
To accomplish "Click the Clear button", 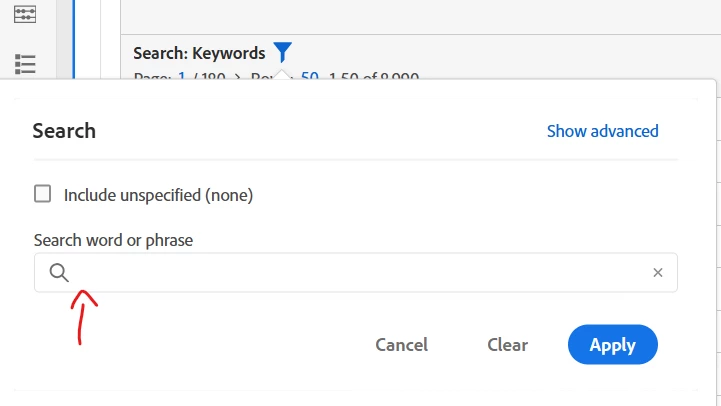I will click(x=507, y=345).
